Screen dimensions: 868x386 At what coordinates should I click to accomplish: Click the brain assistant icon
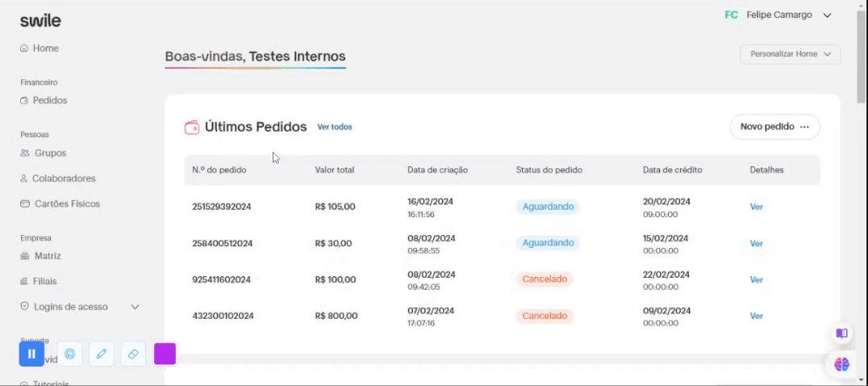841,364
